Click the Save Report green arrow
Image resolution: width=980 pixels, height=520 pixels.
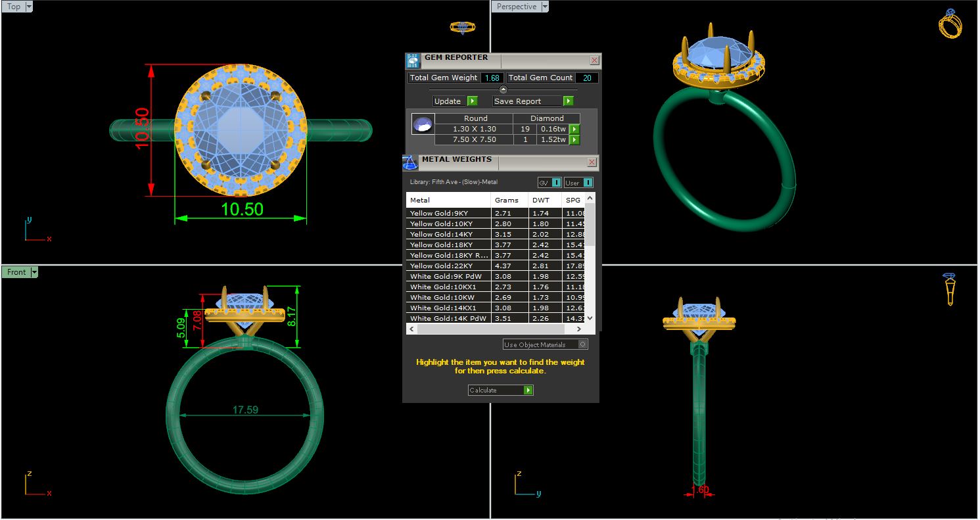568,101
